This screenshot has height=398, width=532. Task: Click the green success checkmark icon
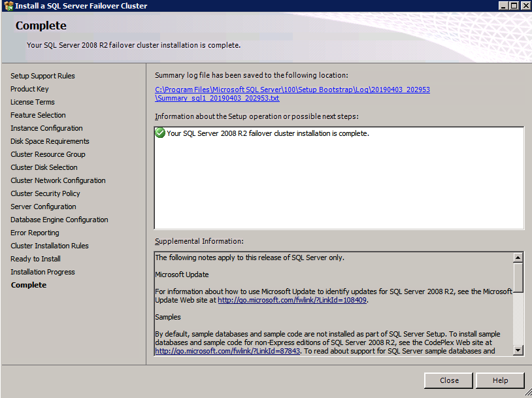click(x=160, y=133)
